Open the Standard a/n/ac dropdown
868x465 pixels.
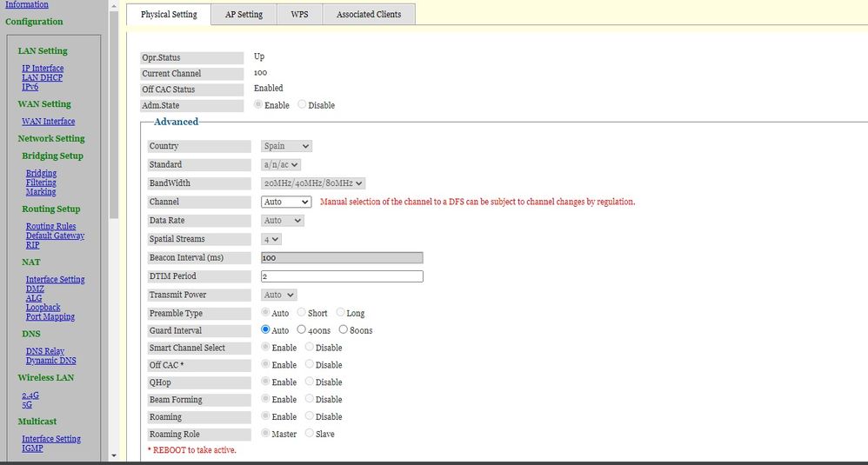click(x=281, y=164)
